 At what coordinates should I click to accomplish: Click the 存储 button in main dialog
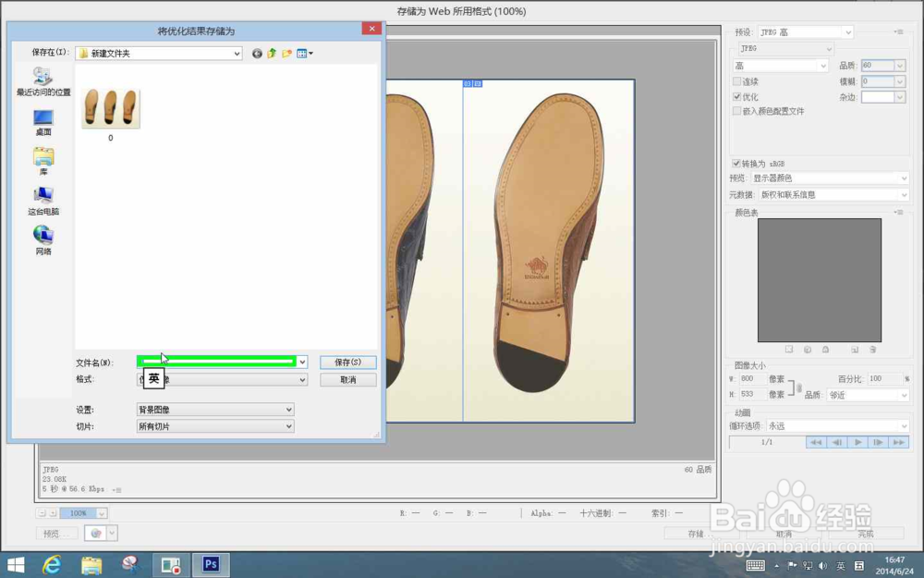(x=703, y=534)
